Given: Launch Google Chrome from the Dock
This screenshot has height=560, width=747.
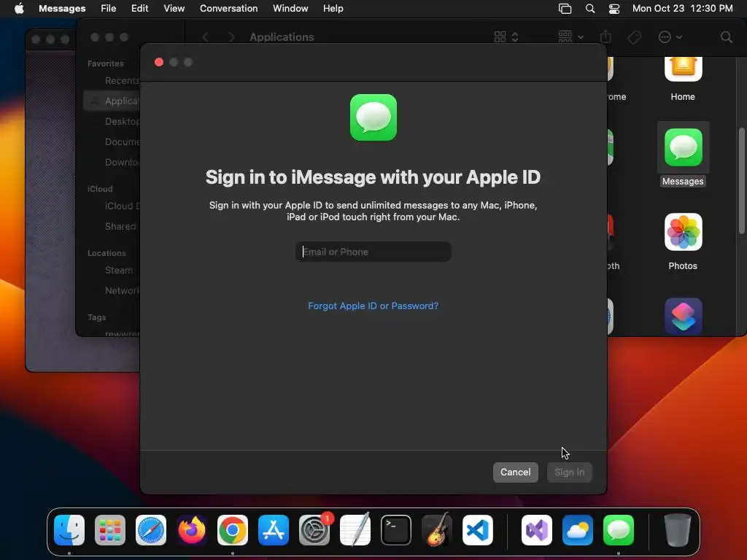Looking at the screenshot, I should click(233, 530).
